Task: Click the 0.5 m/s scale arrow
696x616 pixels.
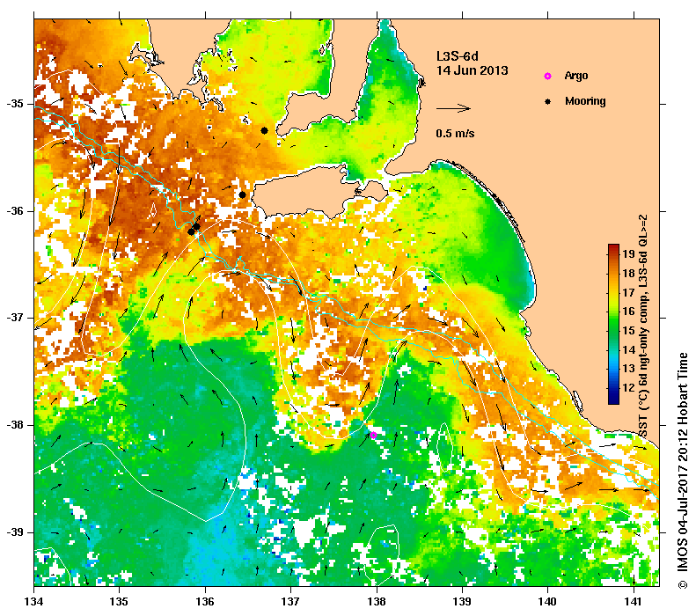Action: click(453, 108)
